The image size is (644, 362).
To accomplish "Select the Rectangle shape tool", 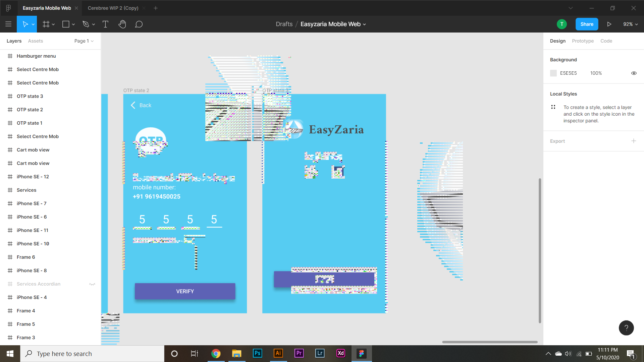I will [66, 24].
